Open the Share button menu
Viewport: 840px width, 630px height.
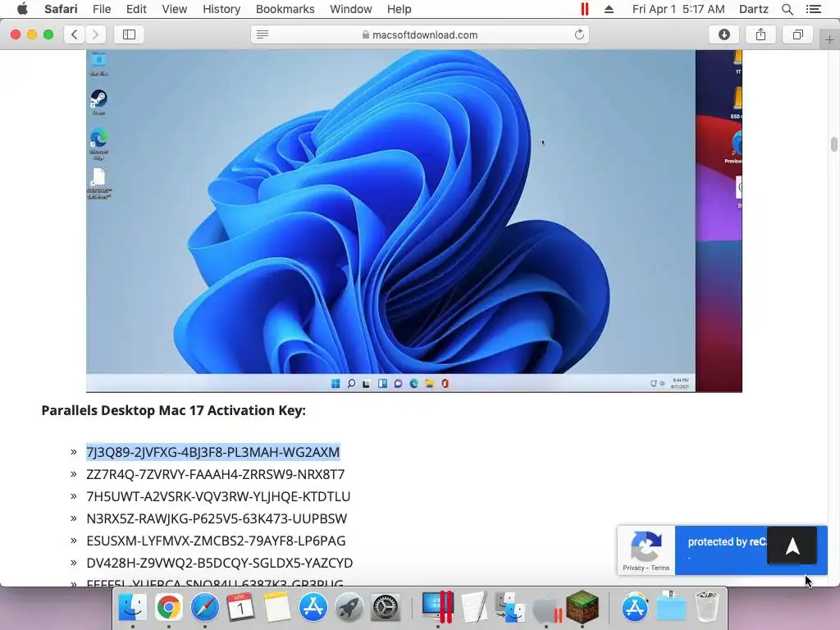pyautogui.click(x=760, y=34)
